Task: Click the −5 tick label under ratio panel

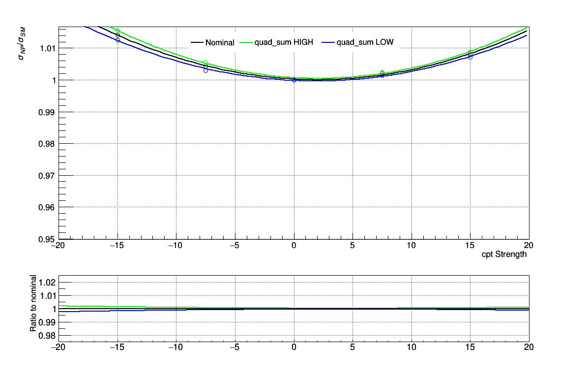Action: click(235, 348)
